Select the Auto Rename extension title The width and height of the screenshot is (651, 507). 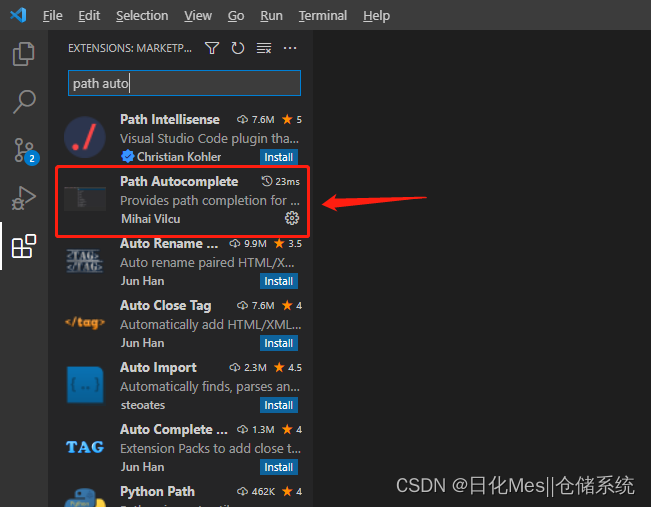[x=169, y=243]
